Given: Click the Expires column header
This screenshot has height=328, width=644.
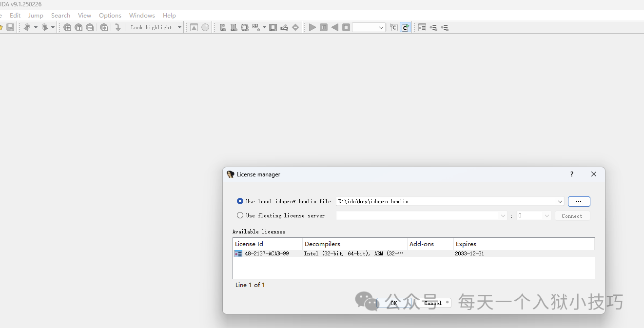Looking at the screenshot, I should click(x=466, y=244).
